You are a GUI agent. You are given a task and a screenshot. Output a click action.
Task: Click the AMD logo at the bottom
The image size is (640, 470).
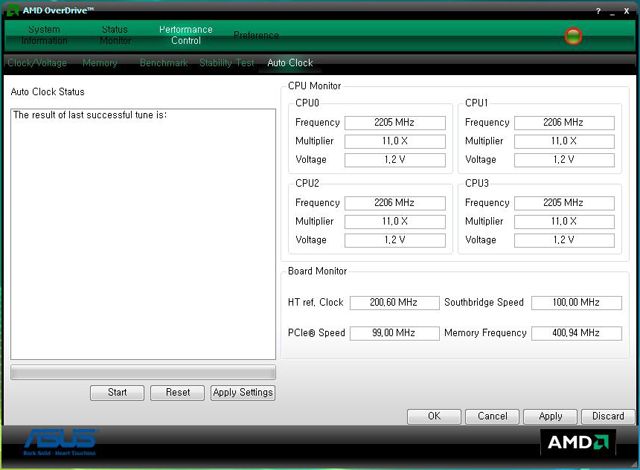[578, 442]
